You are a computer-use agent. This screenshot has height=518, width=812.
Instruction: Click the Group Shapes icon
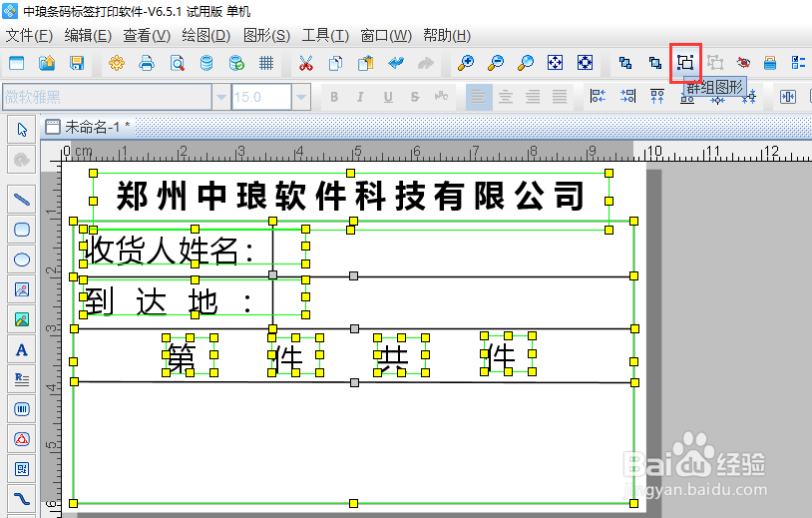click(x=685, y=63)
